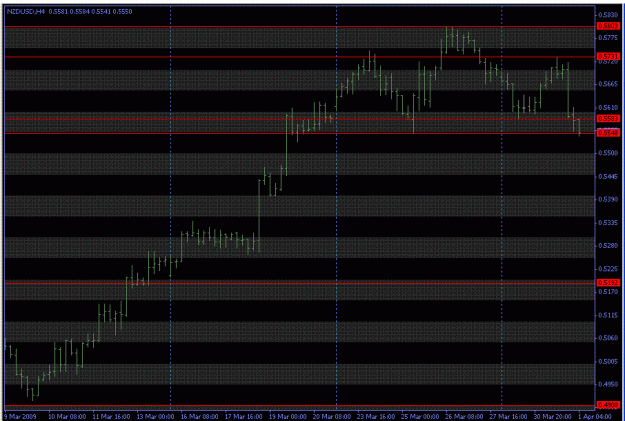Click the 0.5445 price axis label
Viewport: 625px width, 421px height.
pyautogui.click(x=607, y=176)
